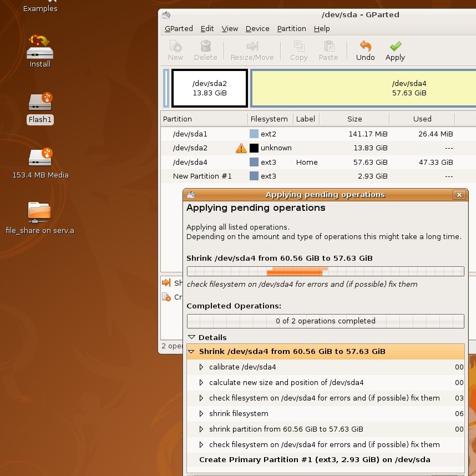Select the Paste partition icon
Image resolution: width=476 pixels, height=476 pixels.
coord(328,50)
